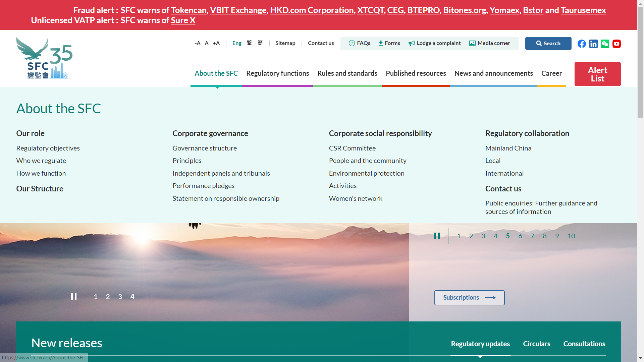Open Women's network

pyautogui.click(x=356, y=198)
